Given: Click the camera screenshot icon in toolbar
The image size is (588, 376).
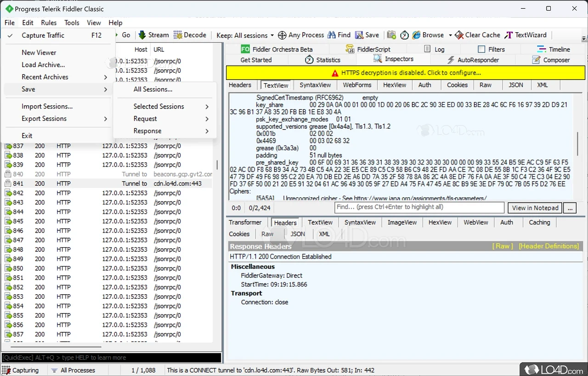Looking at the screenshot, I should (391, 35).
